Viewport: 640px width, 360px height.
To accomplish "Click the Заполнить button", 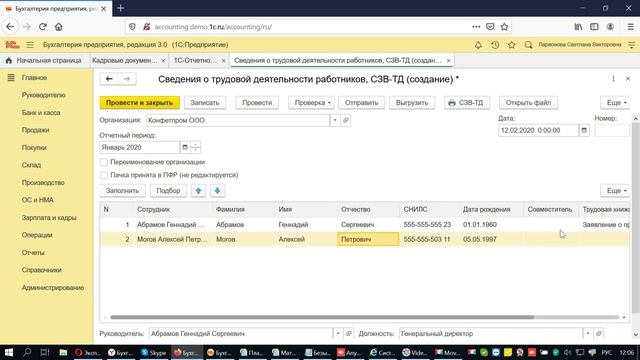I will coord(122,191).
